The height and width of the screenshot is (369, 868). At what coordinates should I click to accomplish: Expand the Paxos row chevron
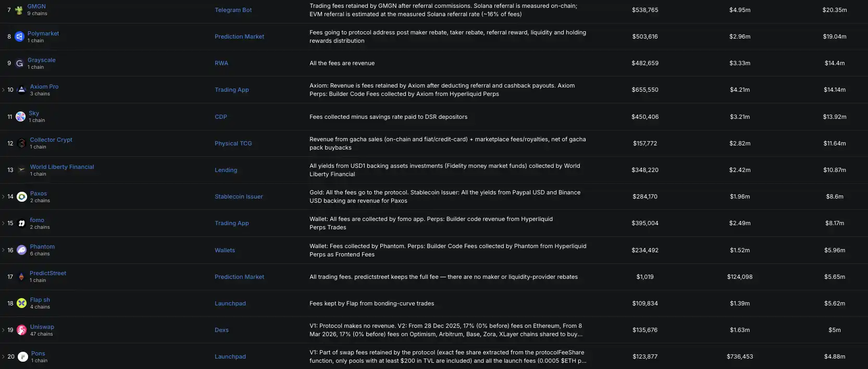[3, 196]
